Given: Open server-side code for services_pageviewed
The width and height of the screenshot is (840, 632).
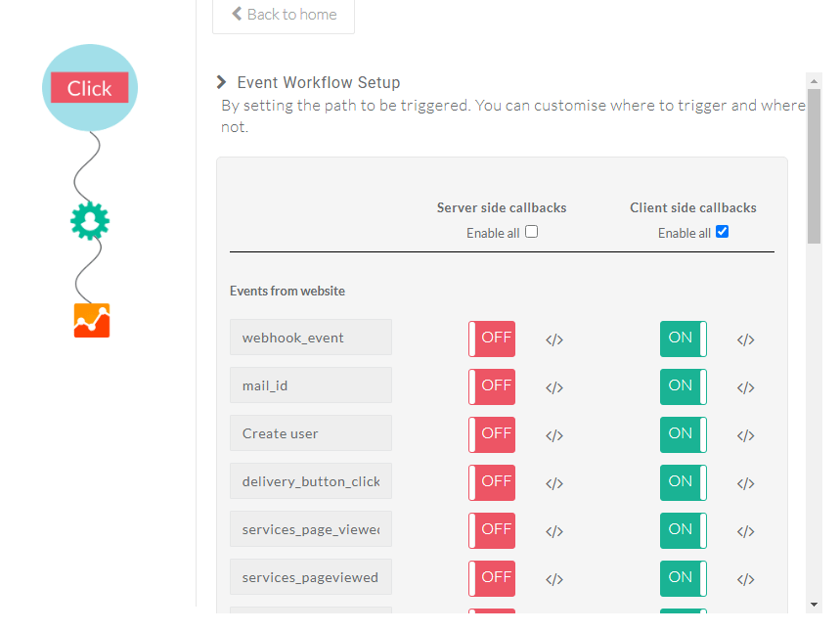Looking at the screenshot, I should [x=554, y=579].
